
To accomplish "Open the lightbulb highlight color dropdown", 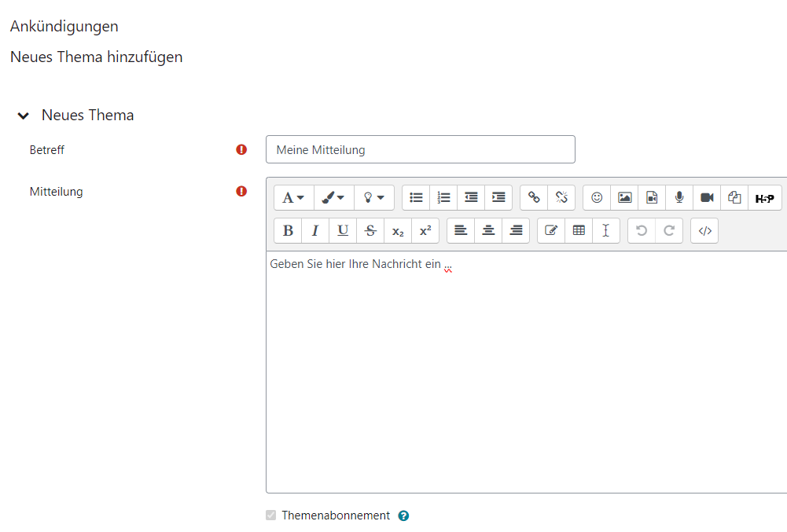I will point(373,198).
